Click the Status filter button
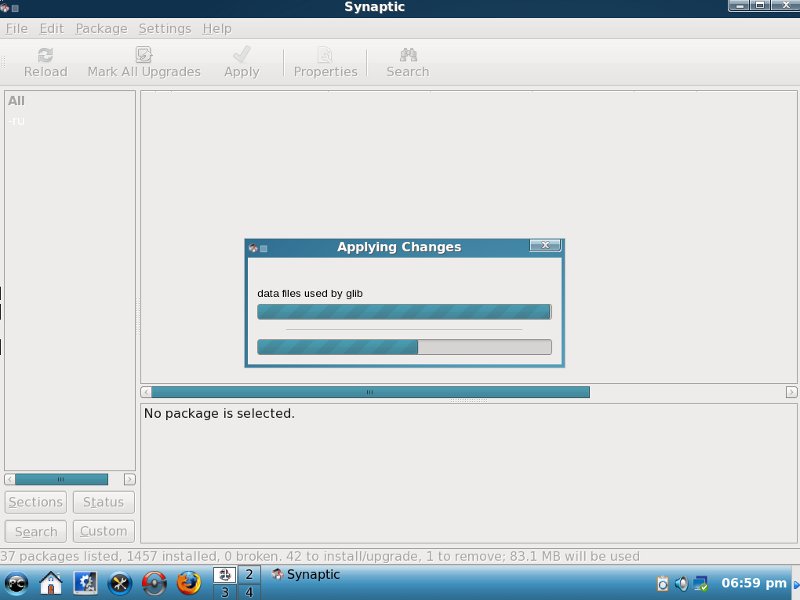The width and height of the screenshot is (800, 600). click(x=103, y=502)
